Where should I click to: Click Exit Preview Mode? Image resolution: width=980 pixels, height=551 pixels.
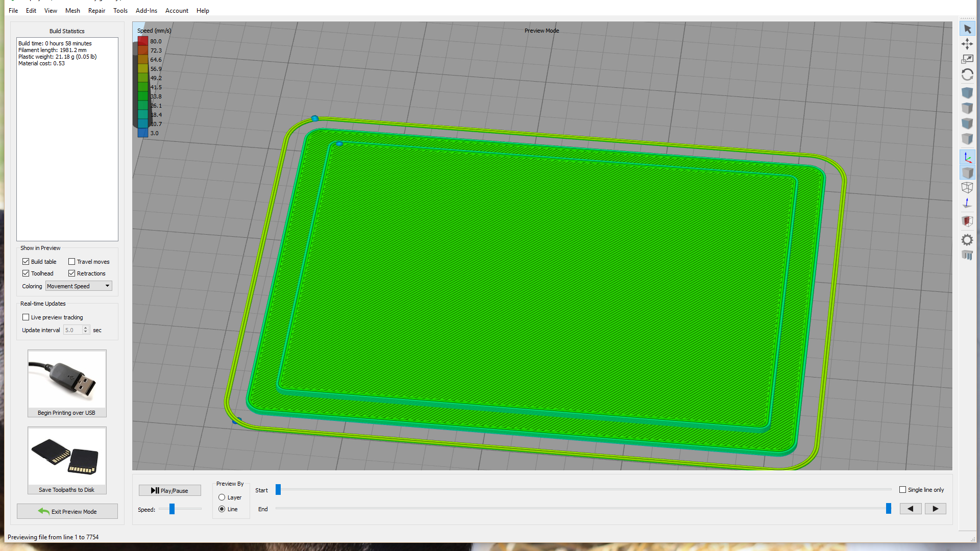click(67, 511)
